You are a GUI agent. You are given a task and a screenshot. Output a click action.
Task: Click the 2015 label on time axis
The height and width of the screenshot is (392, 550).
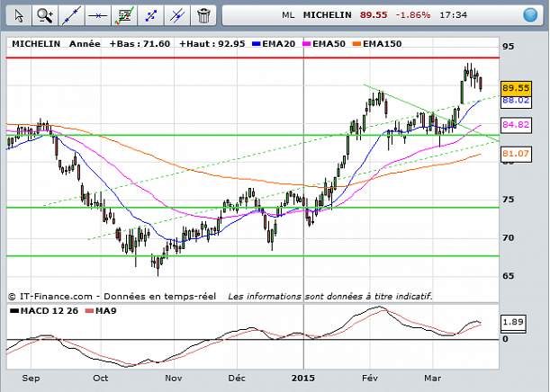tap(303, 379)
